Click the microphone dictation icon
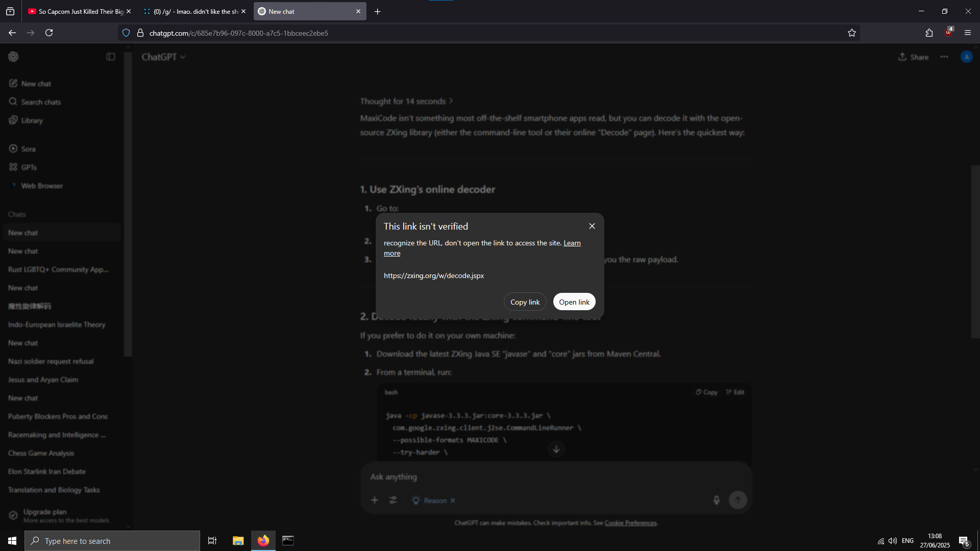The height and width of the screenshot is (551, 980). tap(716, 500)
